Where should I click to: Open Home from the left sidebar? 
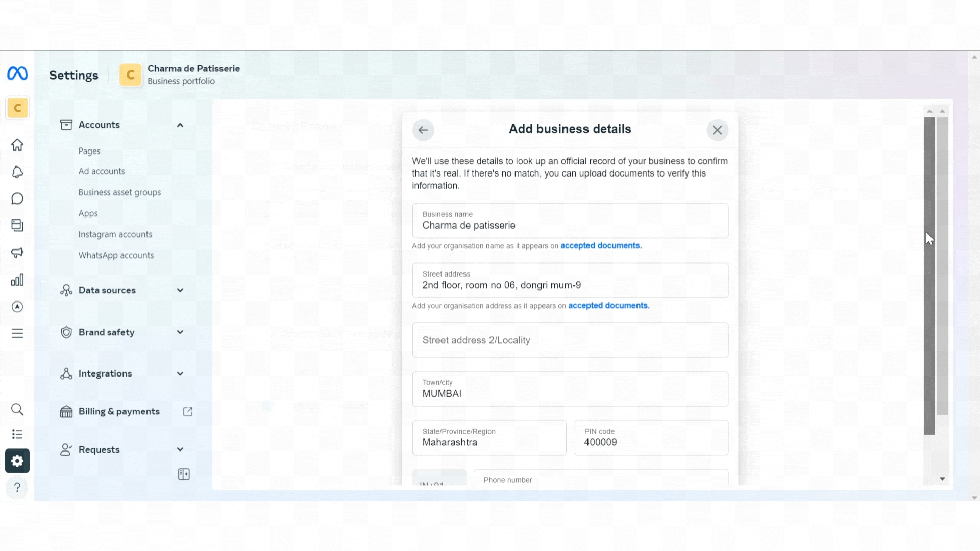[x=17, y=145]
